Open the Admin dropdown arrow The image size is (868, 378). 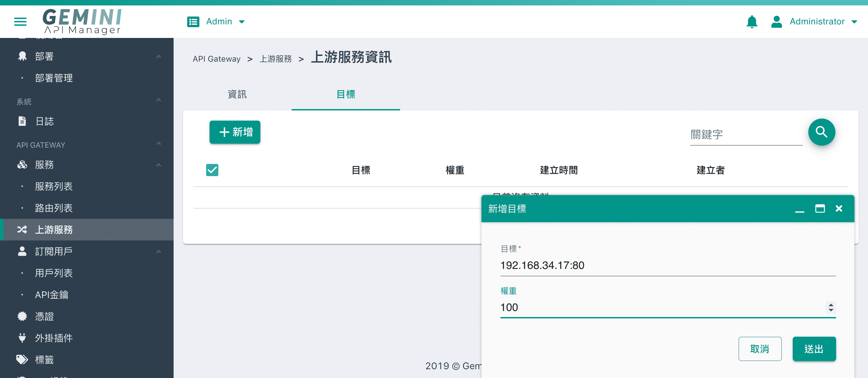(242, 22)
